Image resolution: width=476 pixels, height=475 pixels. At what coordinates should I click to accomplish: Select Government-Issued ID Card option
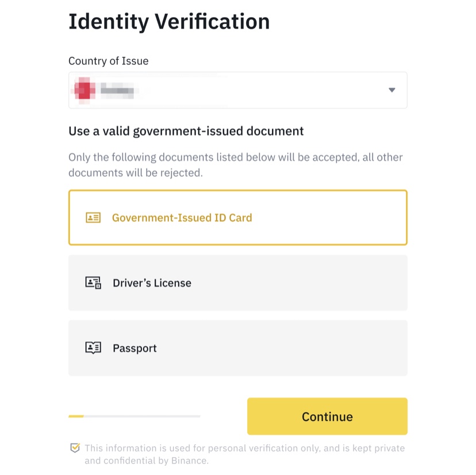[x=182, y=218]
